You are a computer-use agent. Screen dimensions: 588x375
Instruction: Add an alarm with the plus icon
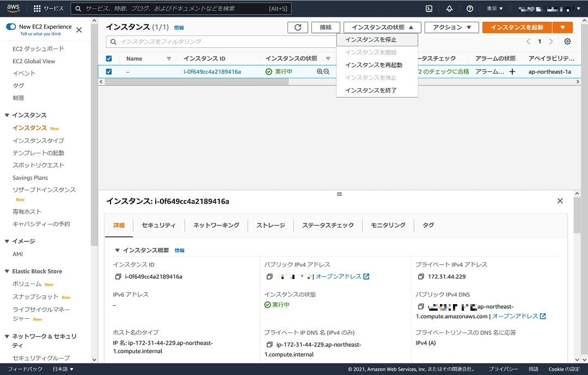point(512,71)
